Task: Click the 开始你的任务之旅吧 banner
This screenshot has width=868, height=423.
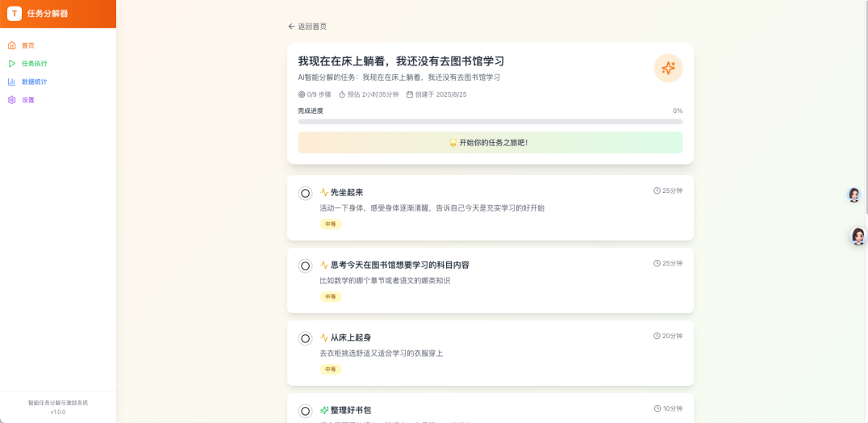Action: point(490,143)
